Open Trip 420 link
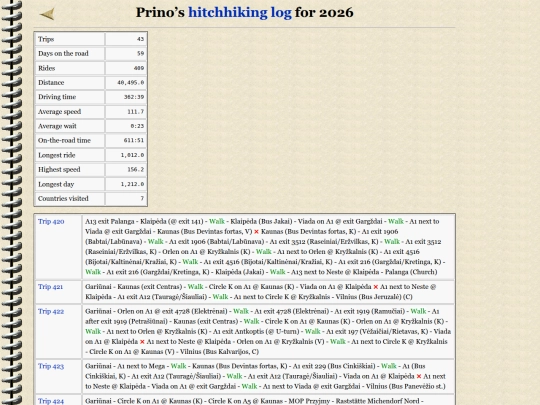This screenshot has width=540, height=405. pos(51,221)
